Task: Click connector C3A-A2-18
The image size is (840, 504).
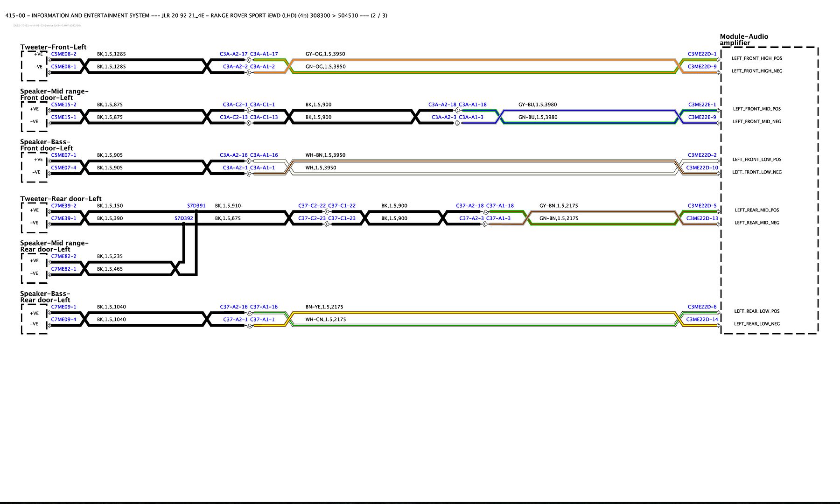Action: click(x=442, y=105)
